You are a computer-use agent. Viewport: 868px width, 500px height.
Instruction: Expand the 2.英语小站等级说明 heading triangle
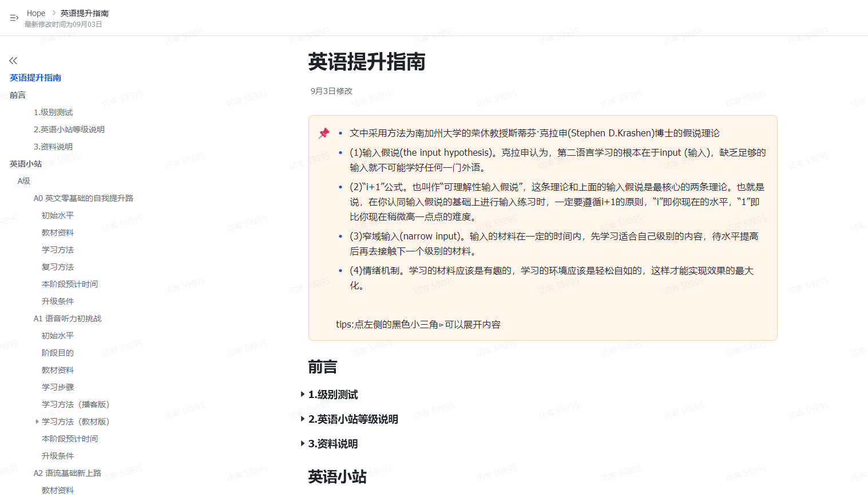pyautogui.click(x=303, y=419)
